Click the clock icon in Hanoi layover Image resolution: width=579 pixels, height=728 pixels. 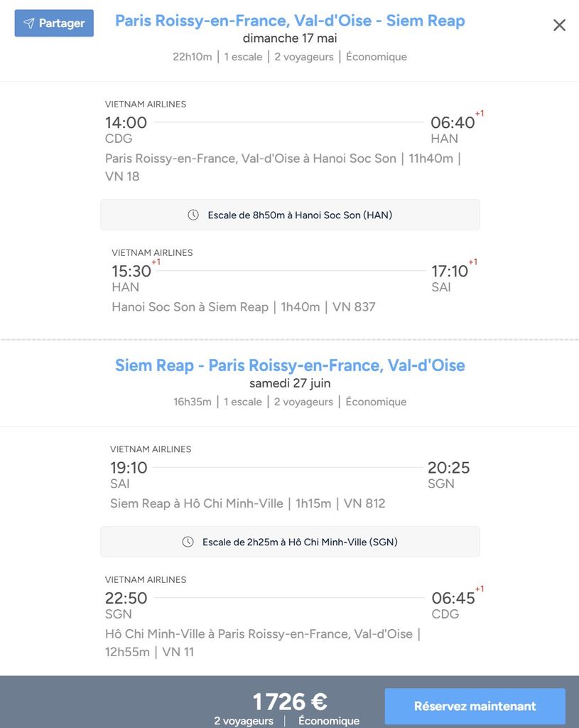pyautogui.click(x=193, y=215)
